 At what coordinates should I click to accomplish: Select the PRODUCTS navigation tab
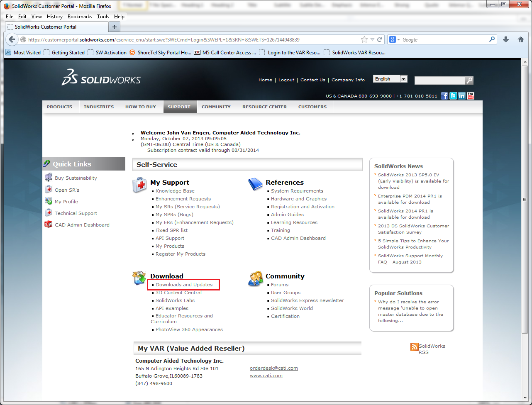[59, 107]
